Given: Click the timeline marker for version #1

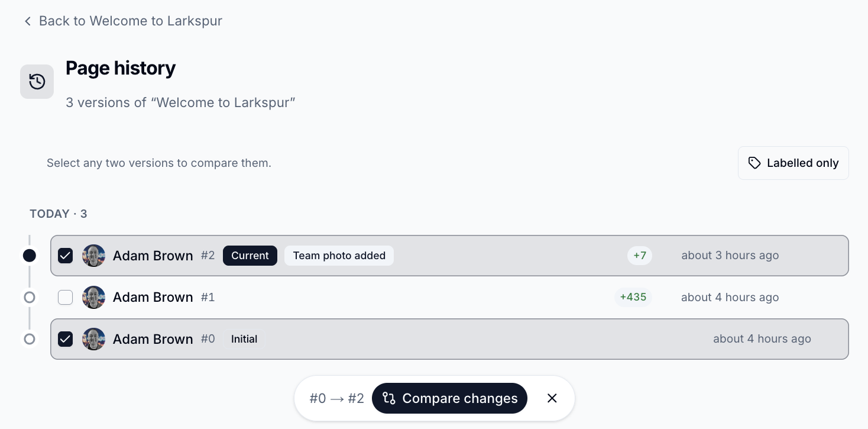Looking at the screenshot, I should pyautogui.click(x=29, y=297).
